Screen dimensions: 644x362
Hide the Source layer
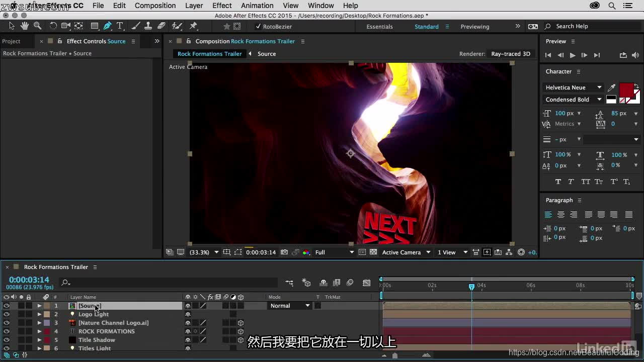click(x=6, y=306)
